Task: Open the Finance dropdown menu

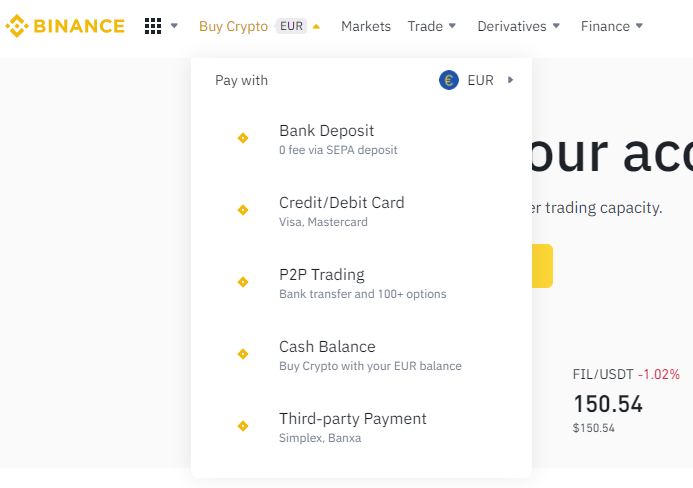Action: point(612,26)
